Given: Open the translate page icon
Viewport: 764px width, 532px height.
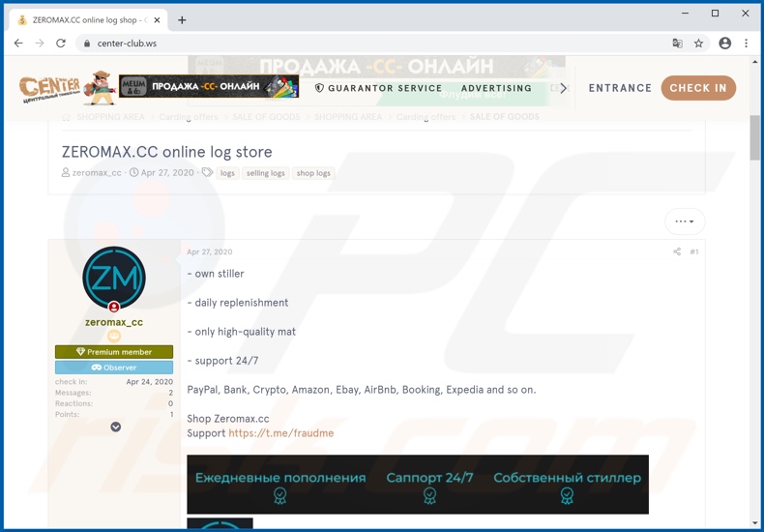Looking at the screenshot, I should [x=677, y=44].
